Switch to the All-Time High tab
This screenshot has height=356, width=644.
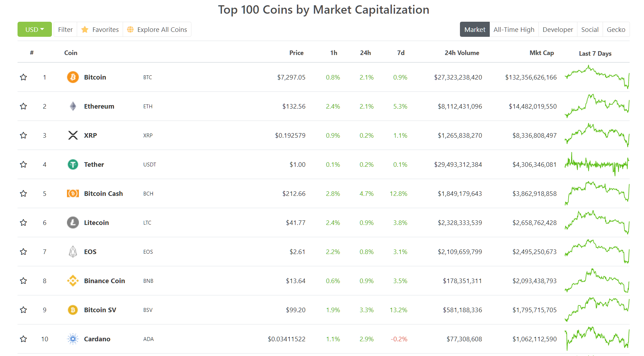tap(514, 29)
